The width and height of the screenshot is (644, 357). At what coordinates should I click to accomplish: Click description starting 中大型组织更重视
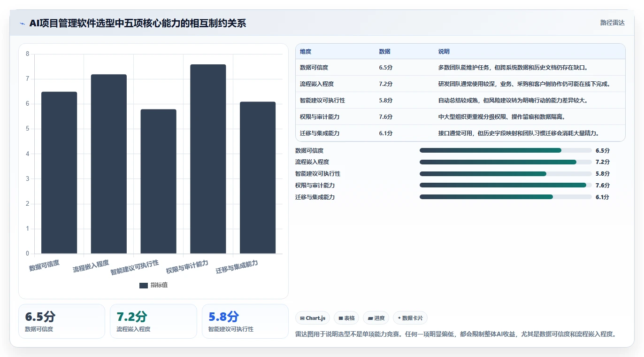pos(502,117)
